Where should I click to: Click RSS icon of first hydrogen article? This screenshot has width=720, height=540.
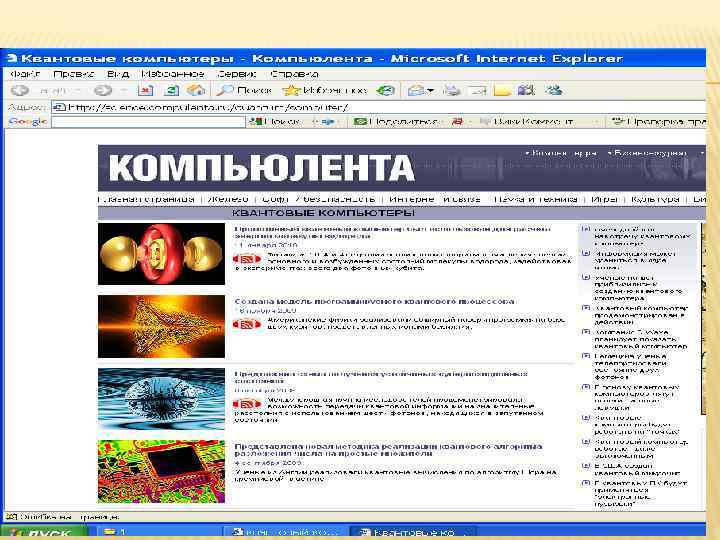[x=247, y=259]
